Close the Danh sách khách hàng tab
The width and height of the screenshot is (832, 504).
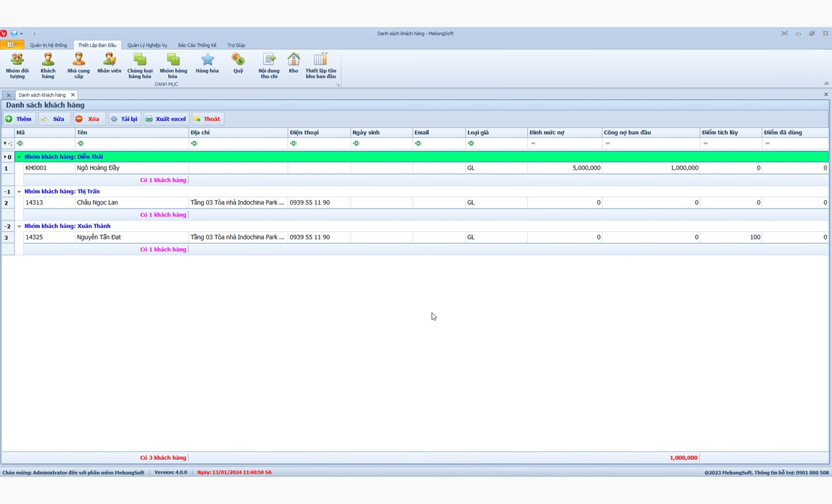[x=72, y=95]
